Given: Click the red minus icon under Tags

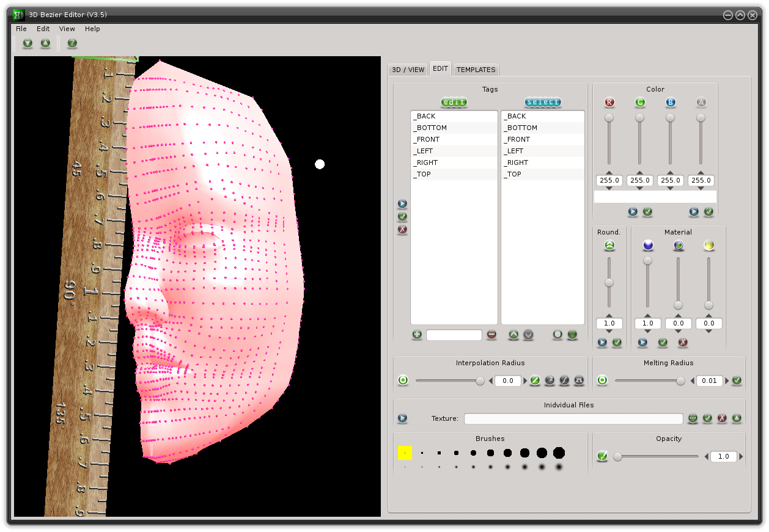Looking at the screenshot, I should pyautogui.click(x=491, y=335).
